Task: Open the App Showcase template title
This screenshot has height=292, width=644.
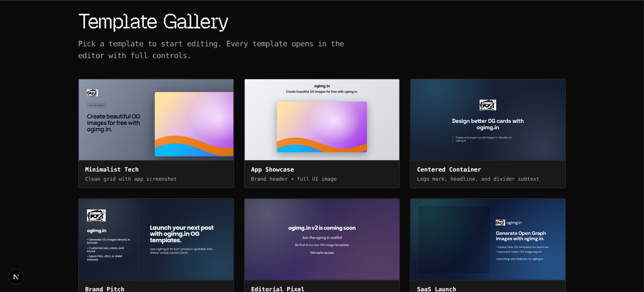Action: tap(272, 170)
